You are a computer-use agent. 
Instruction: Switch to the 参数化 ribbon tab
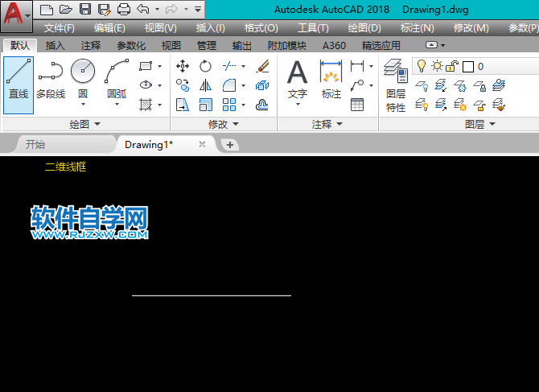(x=131, y=45)
